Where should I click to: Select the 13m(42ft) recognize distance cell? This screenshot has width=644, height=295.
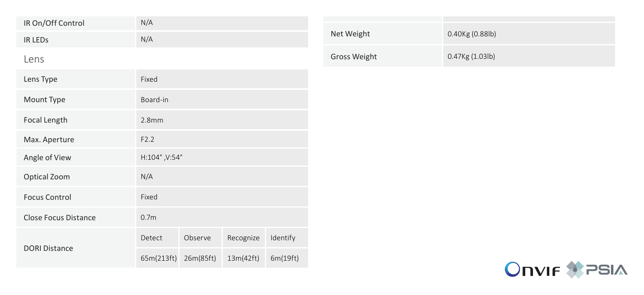(244, 258)
